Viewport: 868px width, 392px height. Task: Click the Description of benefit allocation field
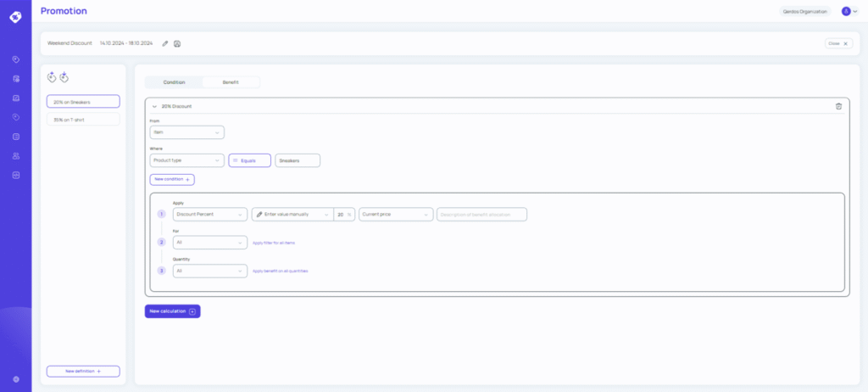481,215
